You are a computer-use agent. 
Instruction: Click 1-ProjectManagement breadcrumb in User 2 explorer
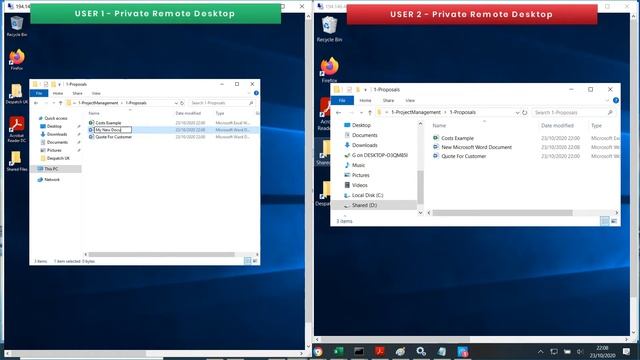[x=416, y=112]
